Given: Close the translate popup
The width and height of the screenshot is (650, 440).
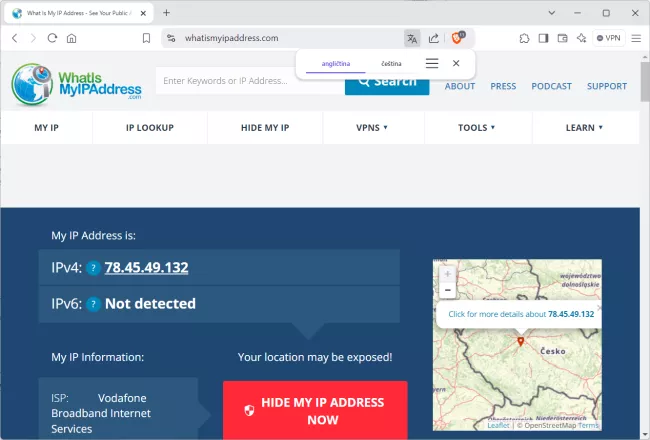Looking at the screenshot, I should tap(456, 63).
